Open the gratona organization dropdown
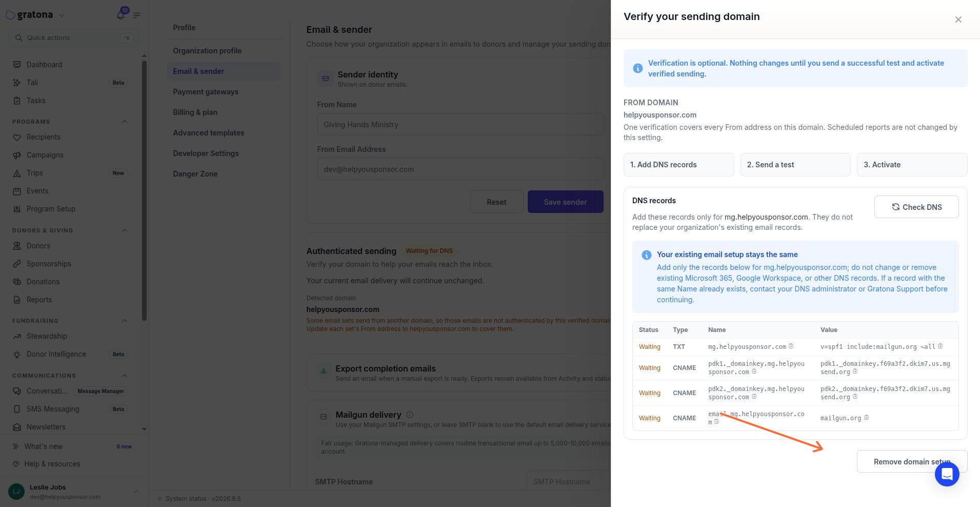 62,15
